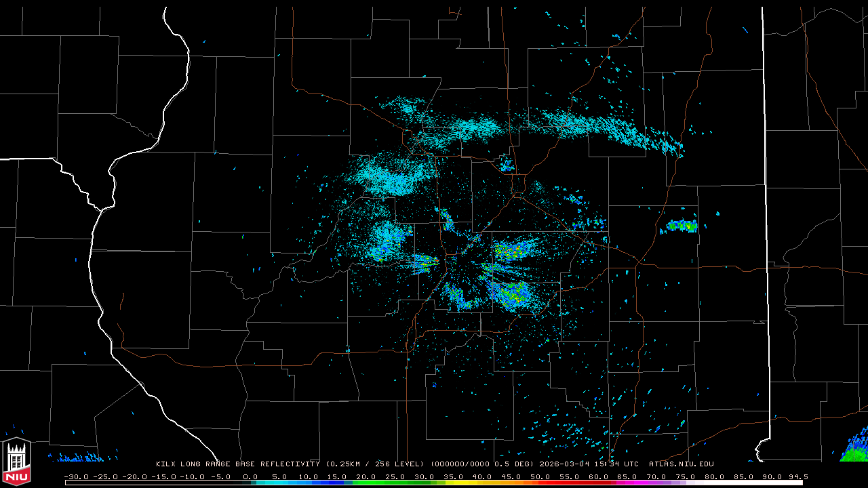This screenshot has width=868, height=488.
Task: Click the KILX Long Range Base Reflectivity title
Action: [237, 464]
